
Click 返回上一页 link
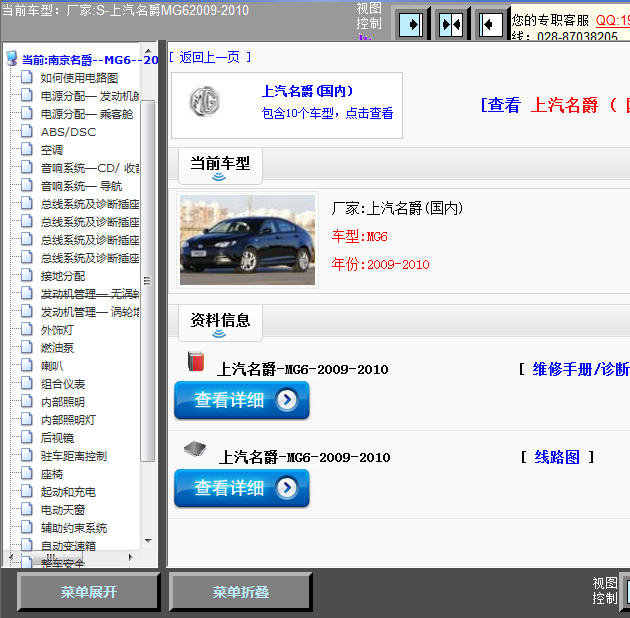click(x=209, y=57)
